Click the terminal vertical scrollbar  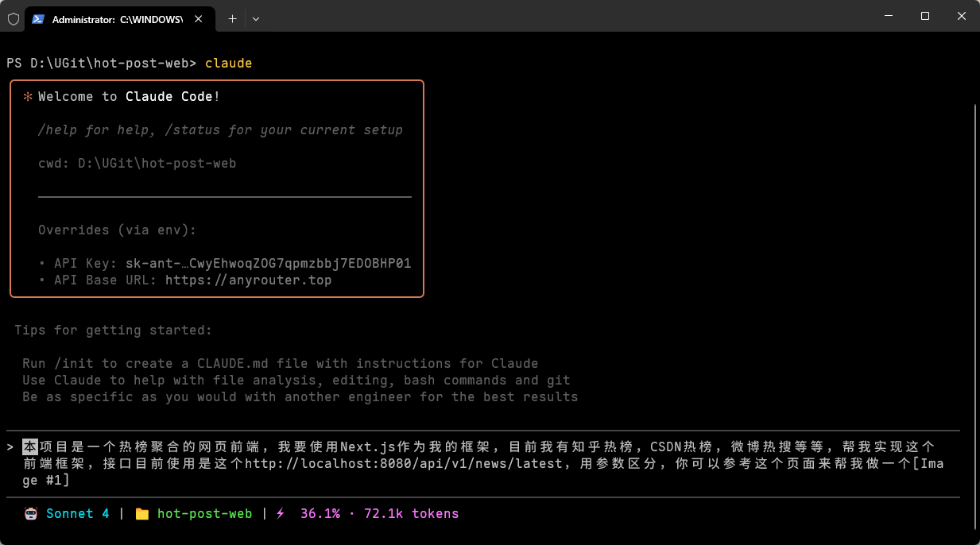[974, 318]
